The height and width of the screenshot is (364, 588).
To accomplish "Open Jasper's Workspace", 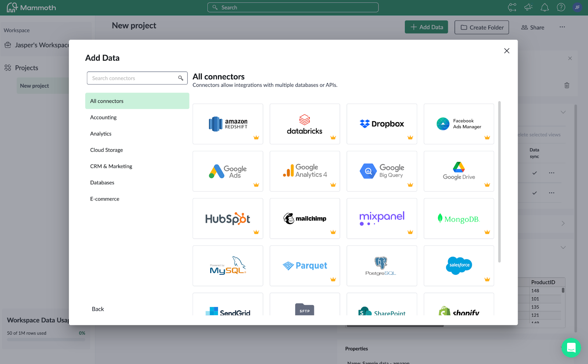I will click(x=37, y=45).
